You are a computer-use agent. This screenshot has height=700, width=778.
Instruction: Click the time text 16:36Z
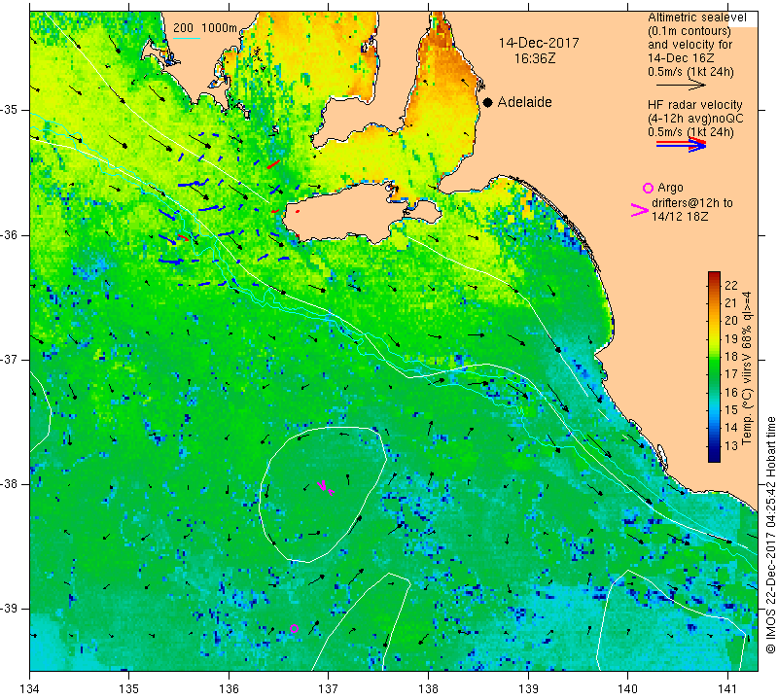coord(534,58)
